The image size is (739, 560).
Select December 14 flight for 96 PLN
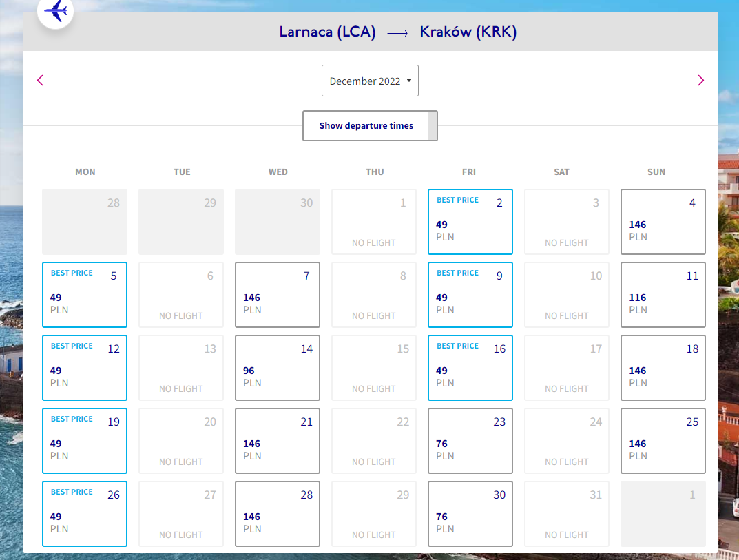[x=277, y=368]
